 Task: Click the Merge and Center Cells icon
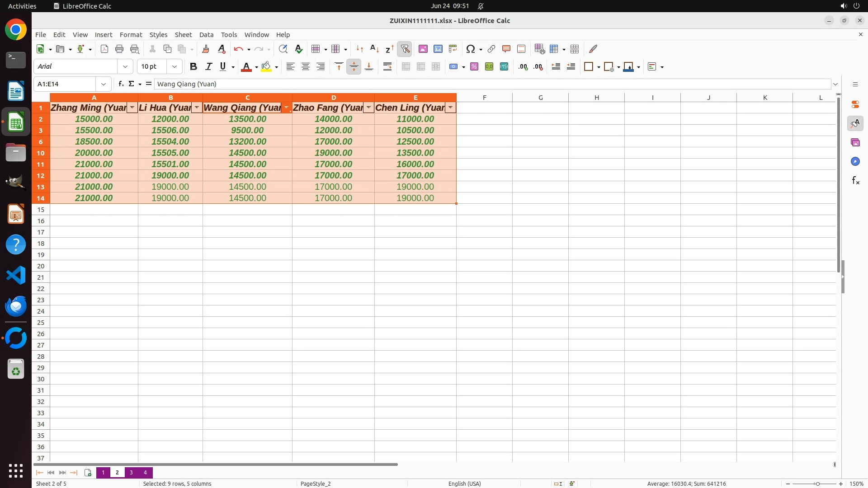(406, 66)
